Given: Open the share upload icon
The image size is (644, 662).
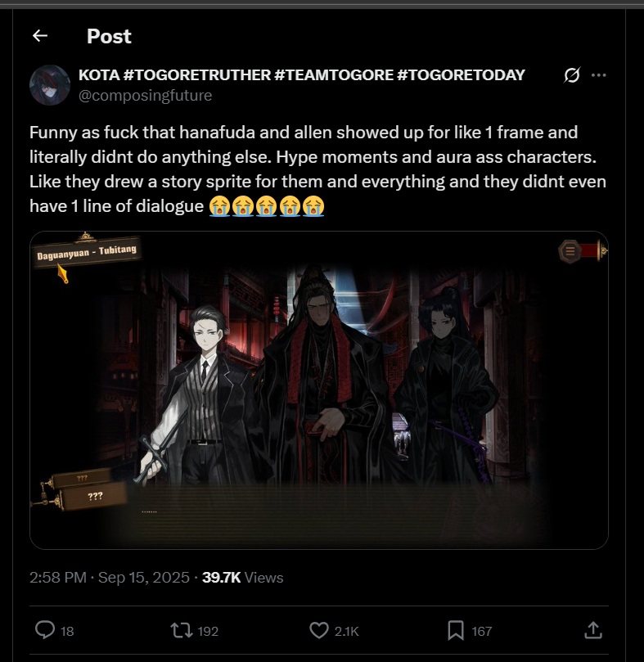Looking at the screenshot, I should point(593,630).
